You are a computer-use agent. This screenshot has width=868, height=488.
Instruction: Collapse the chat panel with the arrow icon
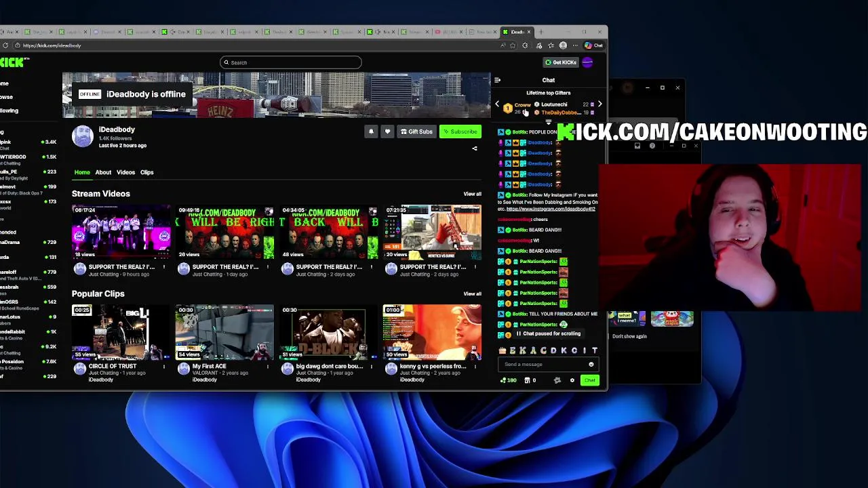[497, 80]
